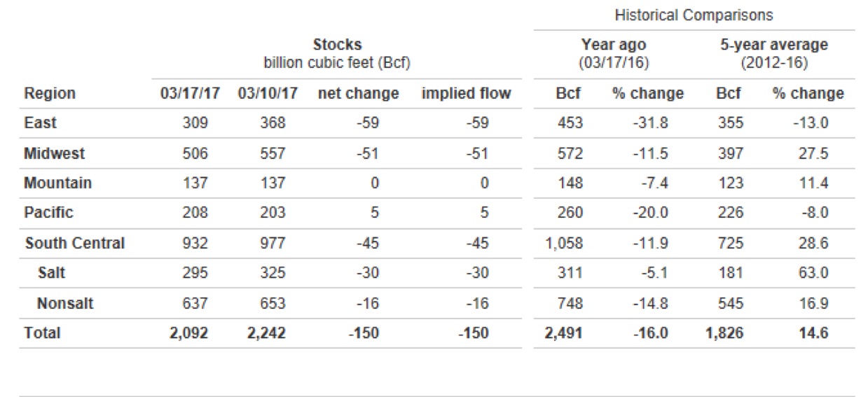Image resolution: width=868 pixels, height=397 pixels.
Task: Select the total stocks value 2,092
Action: pos(188,333)
